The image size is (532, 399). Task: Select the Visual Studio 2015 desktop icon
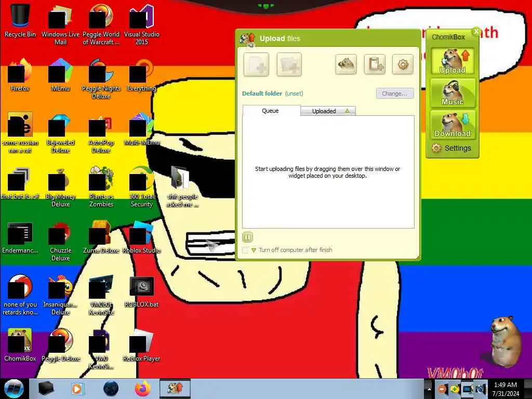point(141,24)
